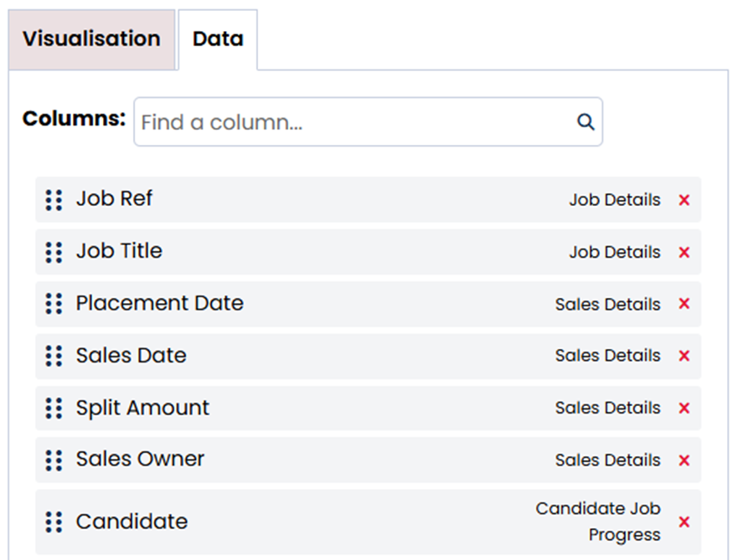Click the Sales Date grip icon
Screen dimensions: 738x560
click(x=54, y=356)
